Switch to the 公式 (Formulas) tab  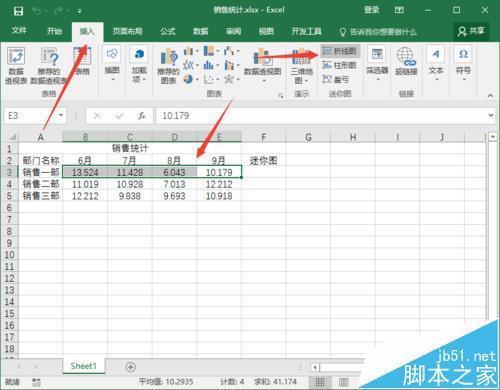(168, 31)
